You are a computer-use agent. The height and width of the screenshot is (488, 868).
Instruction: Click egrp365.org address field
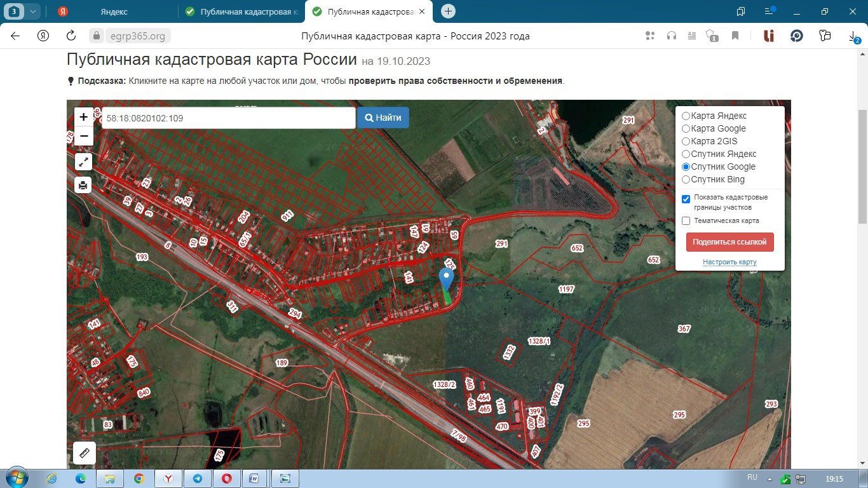[x=137, y=36]
